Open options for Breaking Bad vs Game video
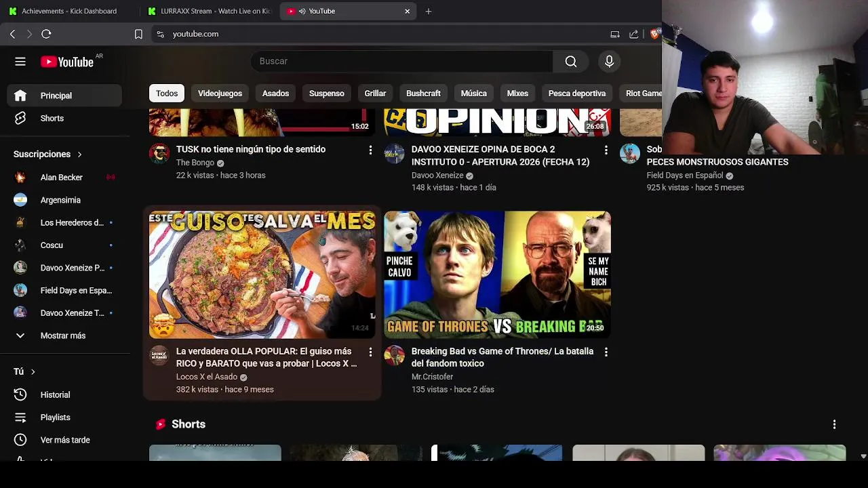This screenshot has width=868, height=488. point(606,352)
